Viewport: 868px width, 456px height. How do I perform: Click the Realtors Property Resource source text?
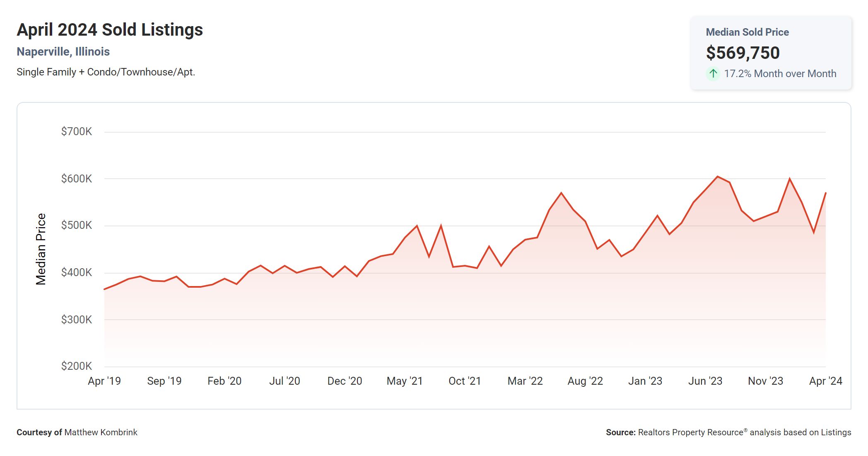(690, 432)
